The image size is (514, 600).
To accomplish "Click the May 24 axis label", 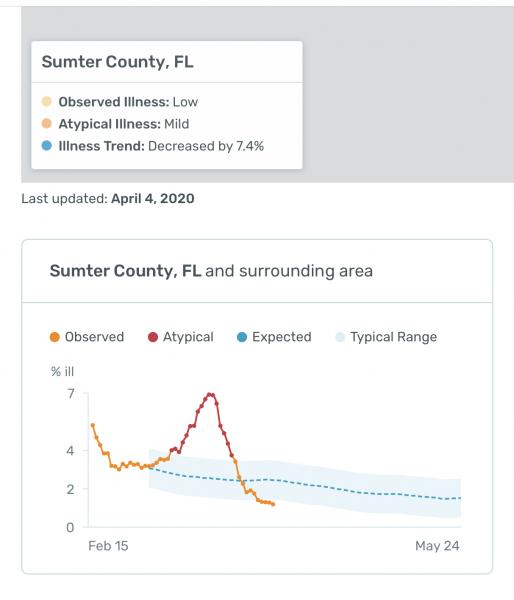I will [x=437, y=546].
